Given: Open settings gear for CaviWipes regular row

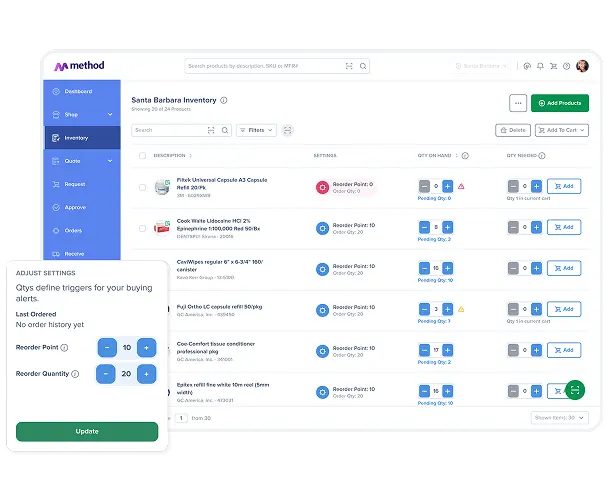Looking at the screenshot, I should tap(322, 269).
